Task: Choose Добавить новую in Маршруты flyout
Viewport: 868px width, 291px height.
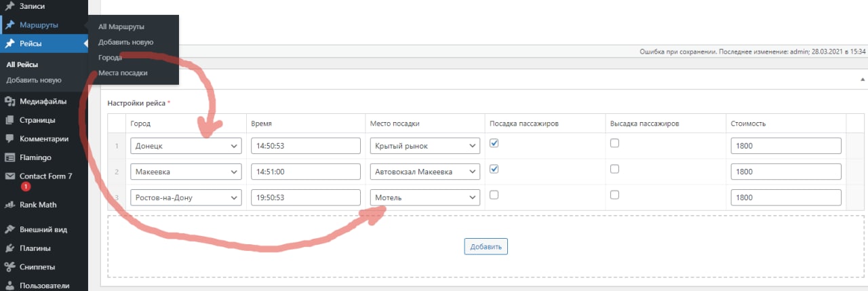Action: 125,42
